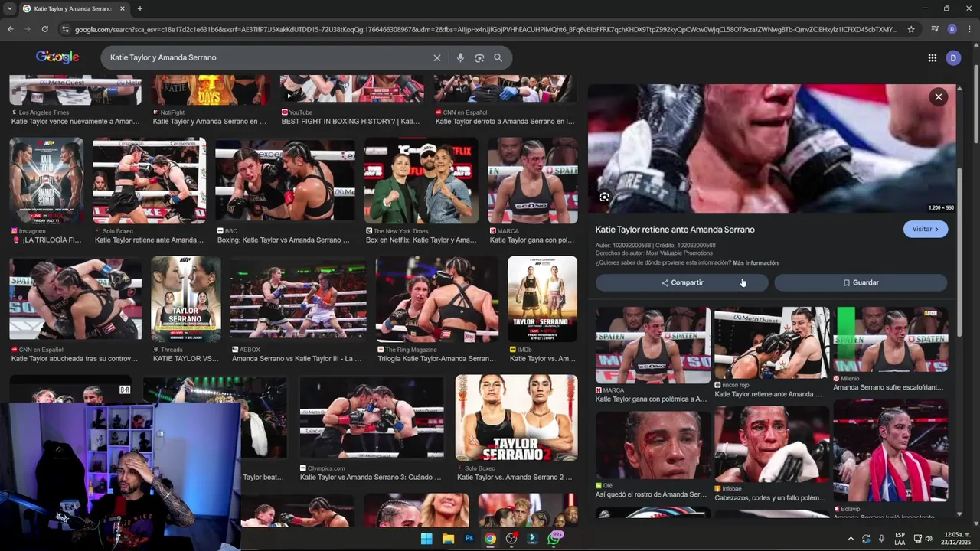Open volume control in system tray

pos(929,539)
